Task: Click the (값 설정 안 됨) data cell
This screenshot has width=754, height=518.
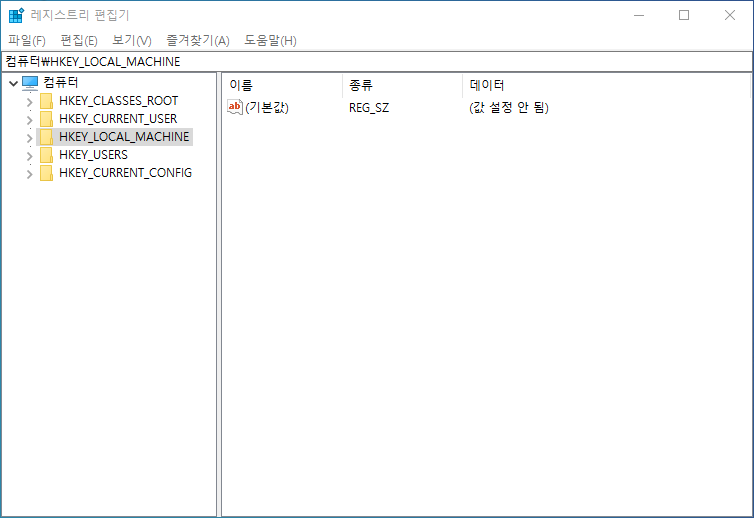Action: pyautogui.click(x=509, y=107)
